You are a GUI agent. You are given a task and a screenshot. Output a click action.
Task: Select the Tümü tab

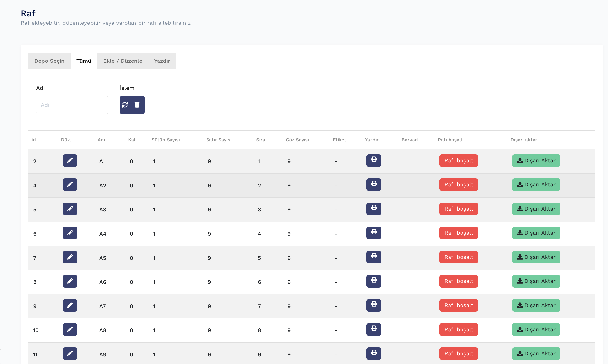tap(84, 61)
